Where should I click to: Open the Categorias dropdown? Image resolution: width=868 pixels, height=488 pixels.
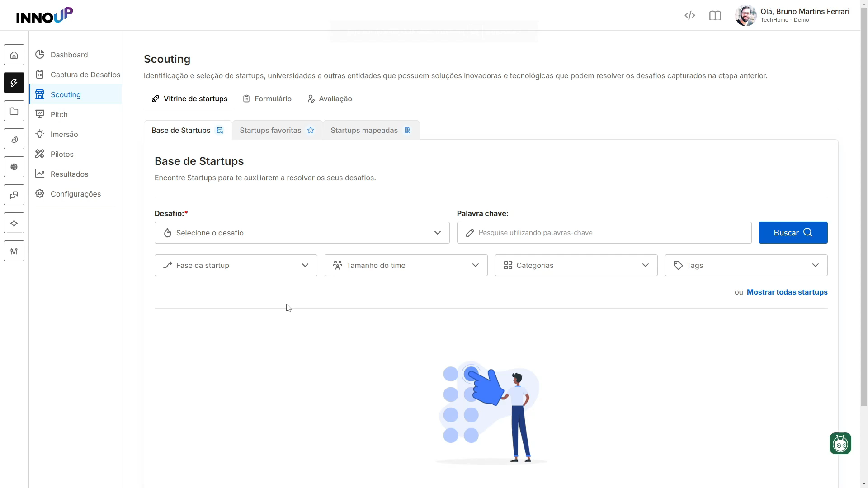pos(576,265)
